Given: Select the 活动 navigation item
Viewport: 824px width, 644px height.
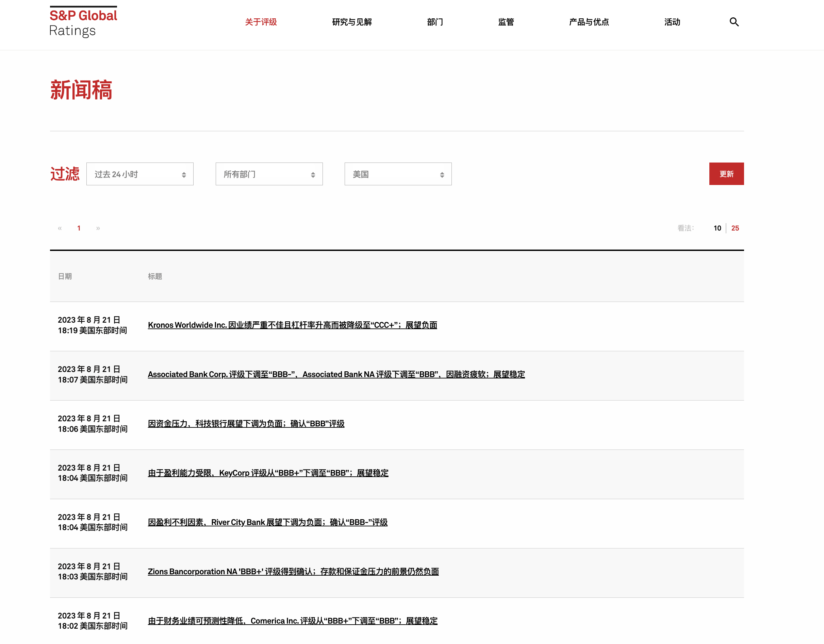Looking at the screenshot, I should [672, 22].
